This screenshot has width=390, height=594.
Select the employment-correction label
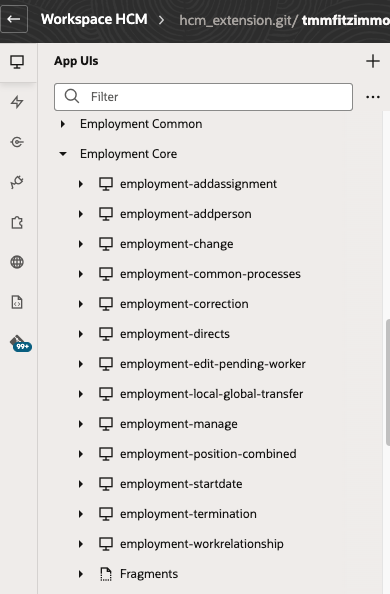click(184, 304)
